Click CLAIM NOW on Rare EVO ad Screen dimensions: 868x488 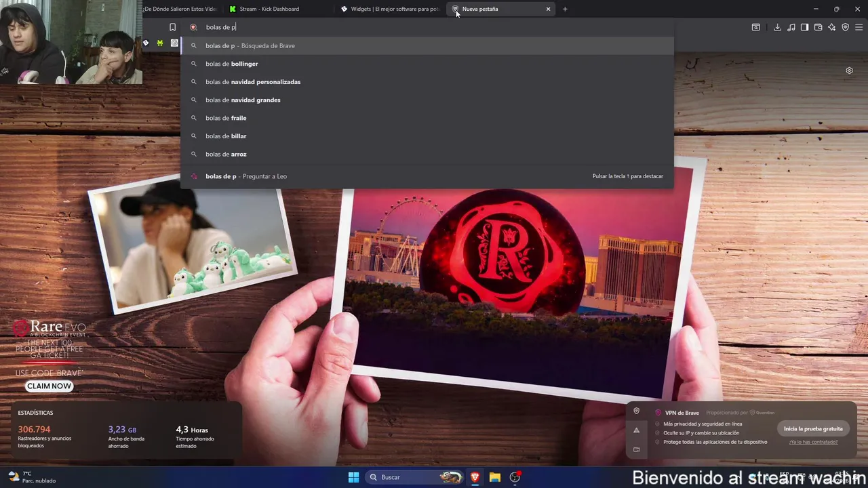[x=49, y=386]
